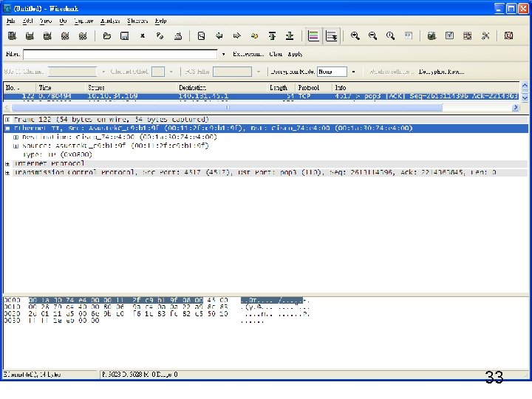532x399 pixels.
Task: Click the Decryption Keys... button
Action: tap(441, 72)
